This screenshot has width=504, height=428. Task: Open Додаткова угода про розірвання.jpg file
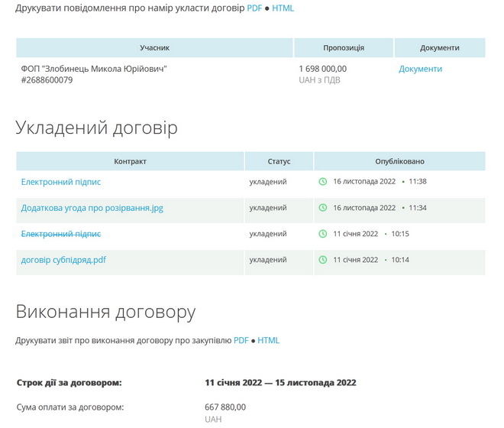(x=92, y=208)
